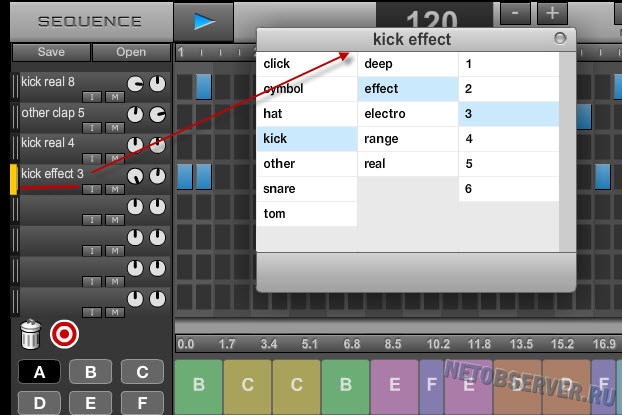Mute the other clap 5 track

coord(115,128)
